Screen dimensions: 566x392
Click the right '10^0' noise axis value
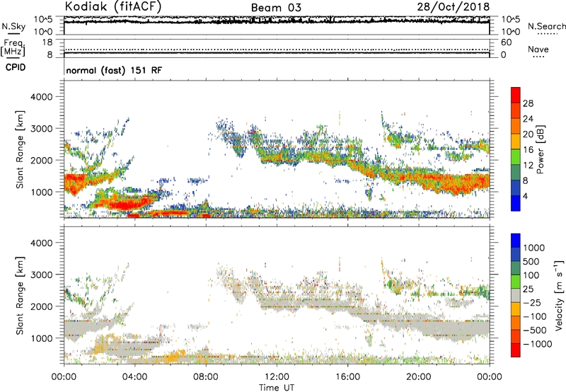pyautogui.click(x=510, y=32)
